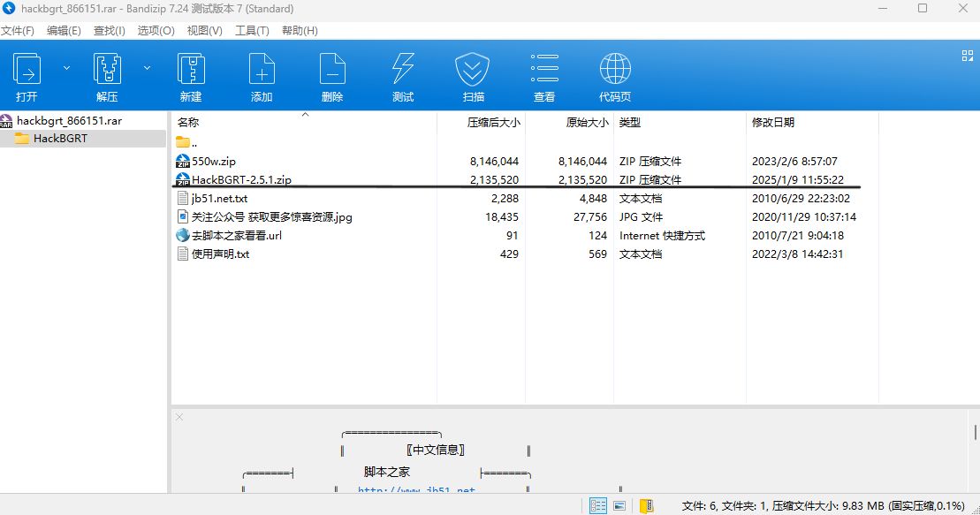
Task: Click the HackBGRT-2.5.1.zip file icon
Action: pyautogui.click(x=183, y=180)
